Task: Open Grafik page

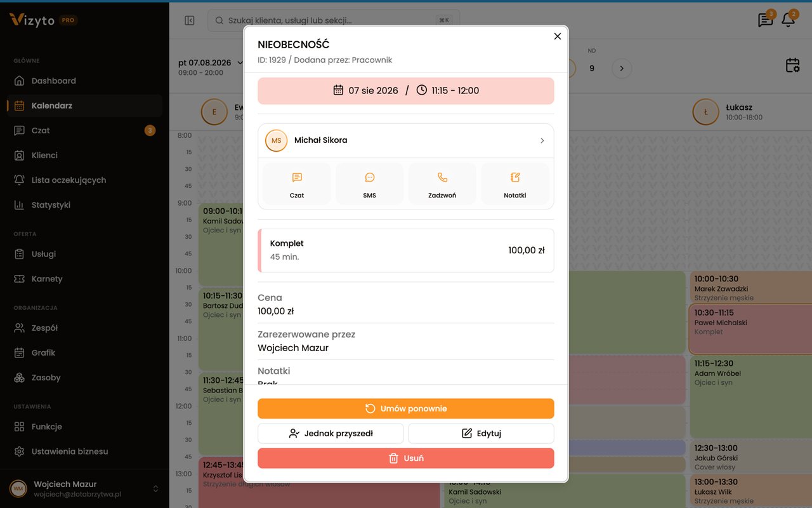Action: pos(84,352)
